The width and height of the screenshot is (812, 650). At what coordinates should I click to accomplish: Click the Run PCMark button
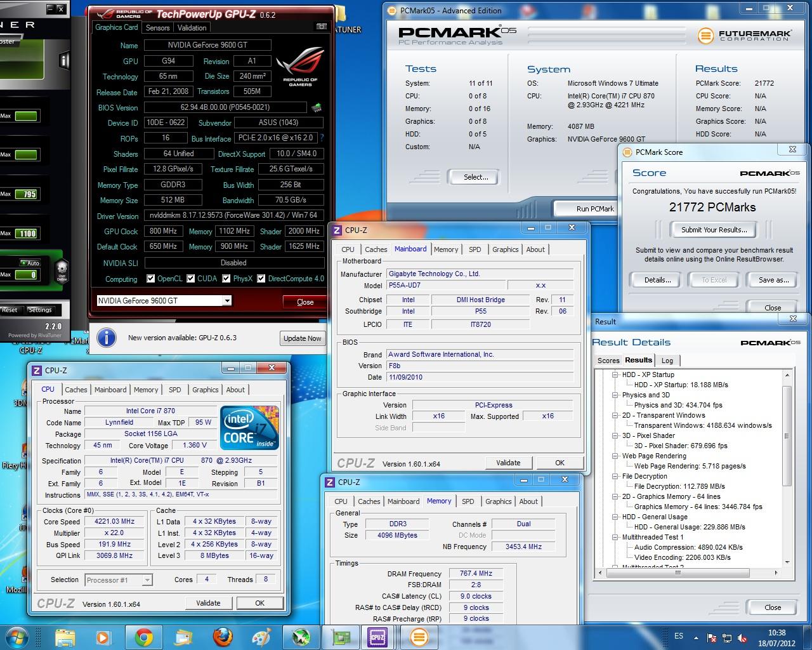click(595, 209)
